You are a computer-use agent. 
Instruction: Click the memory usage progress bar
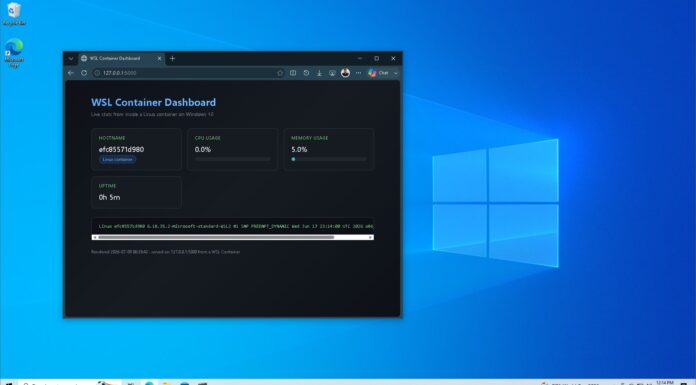coord(329,159)
